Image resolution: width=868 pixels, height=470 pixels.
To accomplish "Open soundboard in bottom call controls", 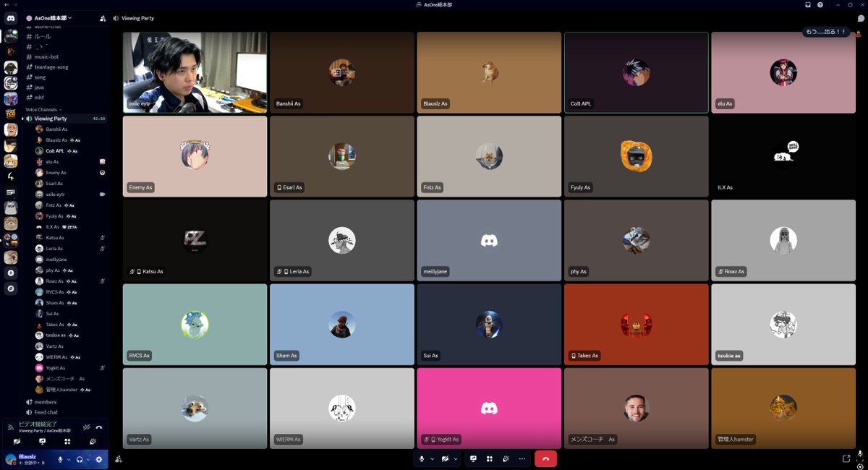I will coord(506,458).
